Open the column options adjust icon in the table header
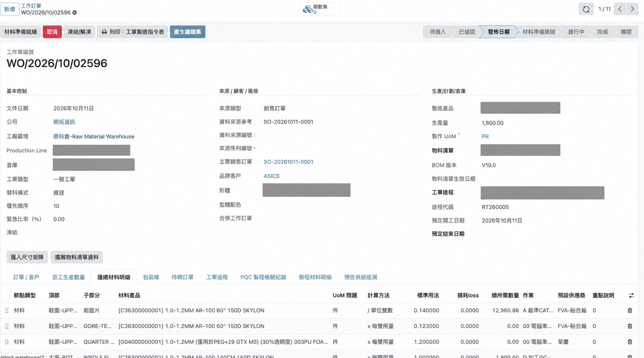Screen dimensions: 644x358 tap(631, 296)
